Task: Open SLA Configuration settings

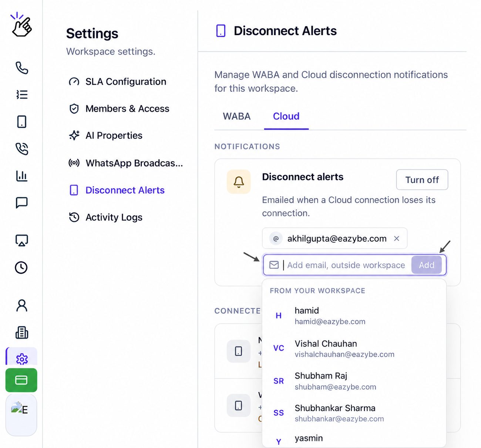Action: coord(118,81)
